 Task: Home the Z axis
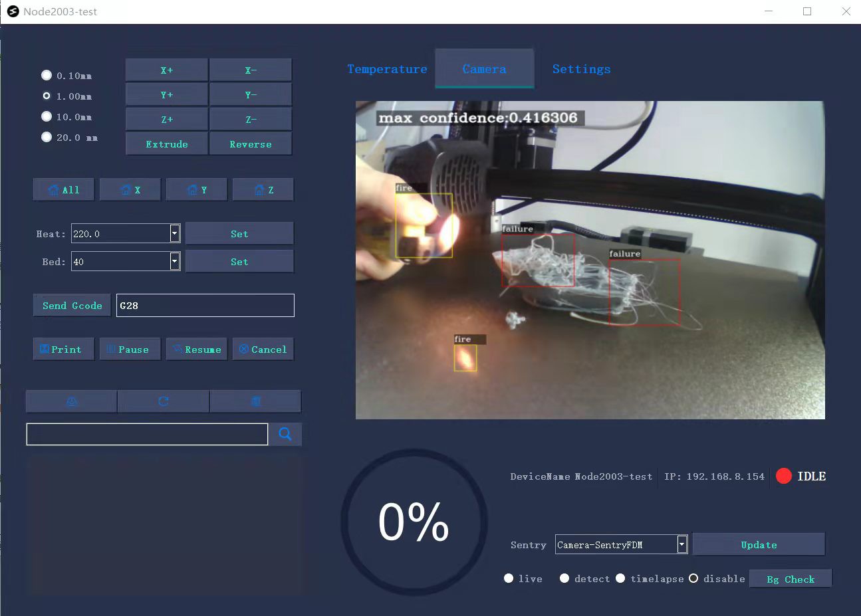(263, 190)
